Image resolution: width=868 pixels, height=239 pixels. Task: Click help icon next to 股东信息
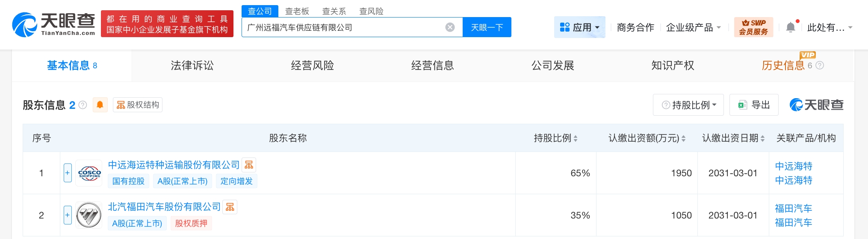coord(83,105)
